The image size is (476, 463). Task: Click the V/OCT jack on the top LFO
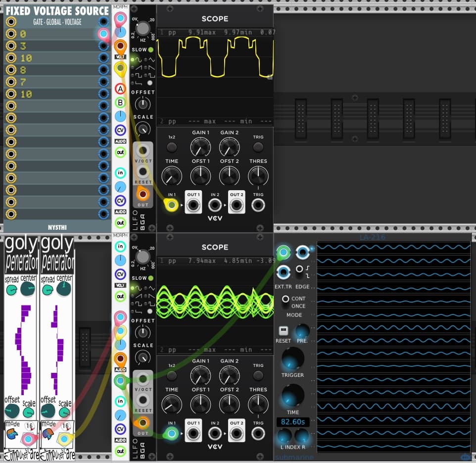click(x=143, y=150)
